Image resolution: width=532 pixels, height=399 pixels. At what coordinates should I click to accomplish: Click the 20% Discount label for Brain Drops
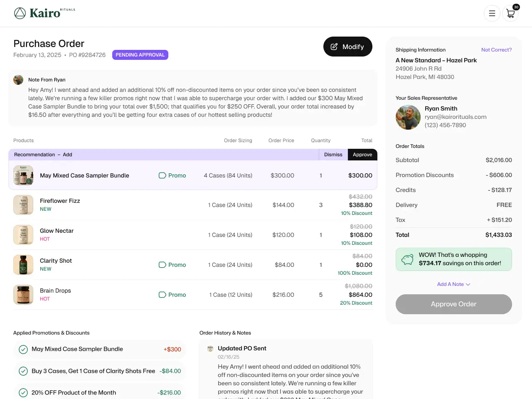point(356,303)
